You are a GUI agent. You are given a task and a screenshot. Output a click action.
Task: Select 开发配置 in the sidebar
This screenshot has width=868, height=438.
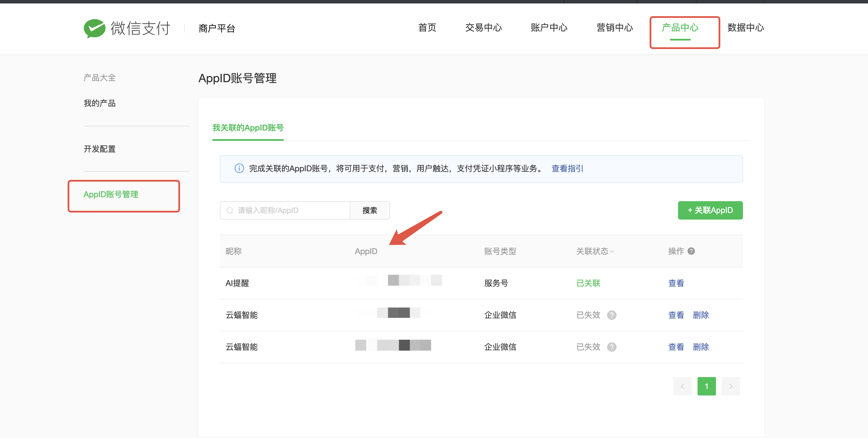[99, 149]
